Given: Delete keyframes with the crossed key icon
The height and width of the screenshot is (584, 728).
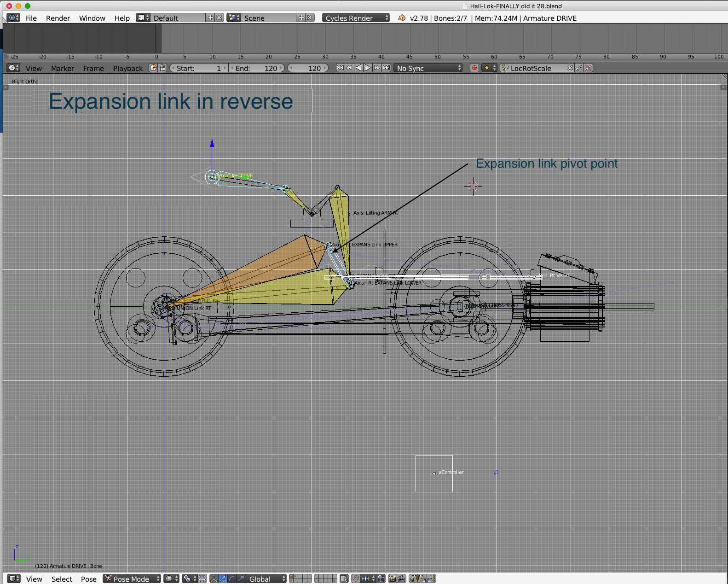Looking at the screenshot, I should pyautogui.click(x=588, y=68).
